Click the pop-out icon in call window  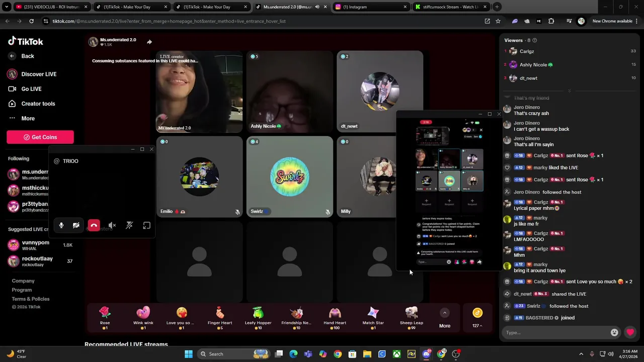(x=146, y=226)
